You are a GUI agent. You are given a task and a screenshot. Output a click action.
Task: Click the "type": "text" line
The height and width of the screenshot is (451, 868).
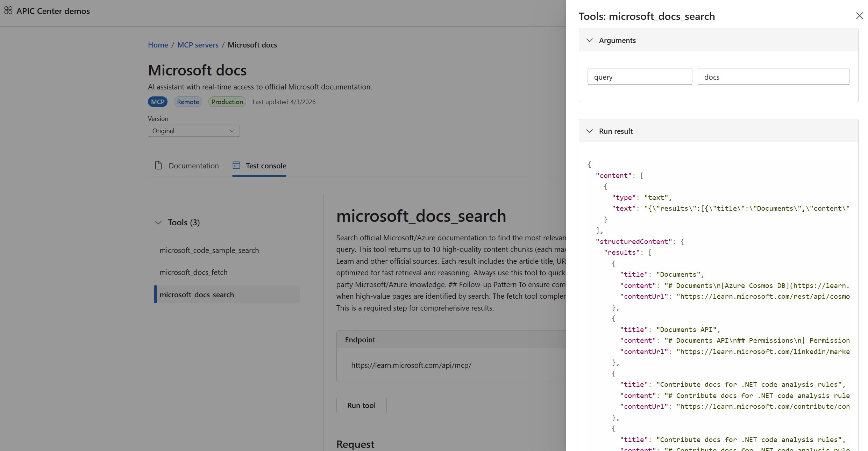coord(641,197)
